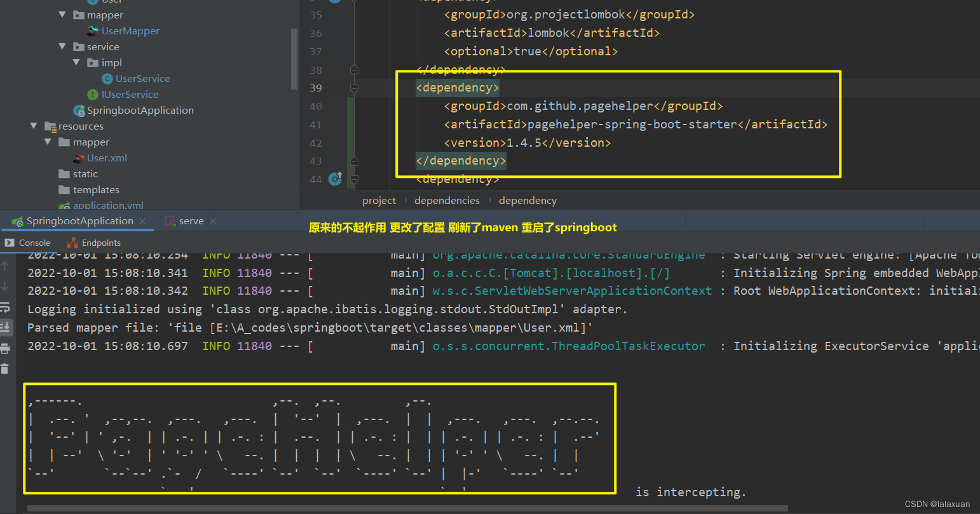Click the project tree vertical scrollbar

294,58
